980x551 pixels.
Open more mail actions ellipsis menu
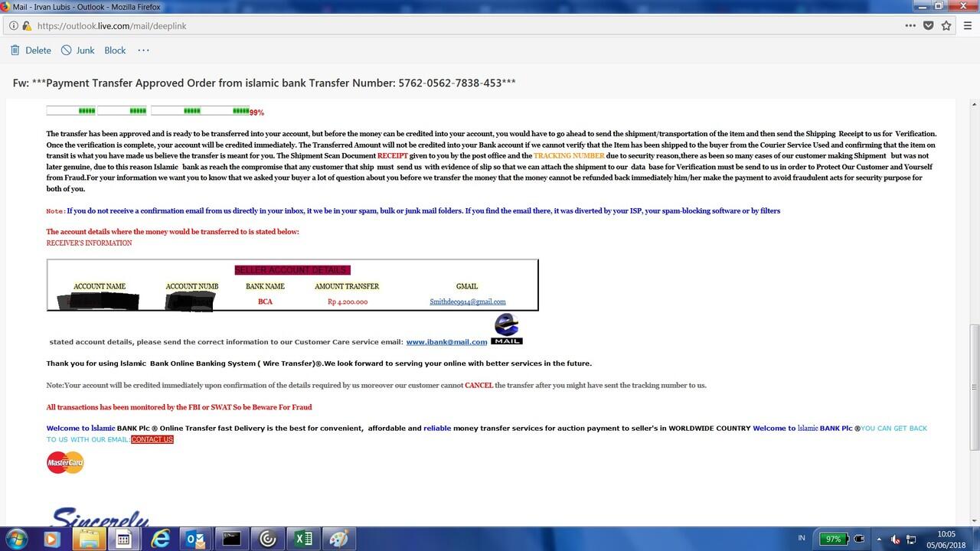(x=143, y=51)
